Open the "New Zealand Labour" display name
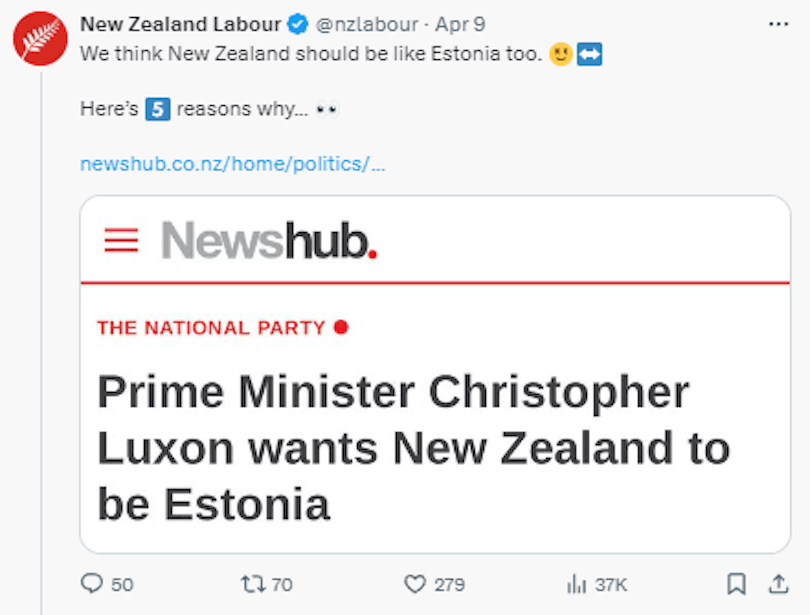This screenshot has height=615, width=810. pyautogui.click(x=180, y=24)
